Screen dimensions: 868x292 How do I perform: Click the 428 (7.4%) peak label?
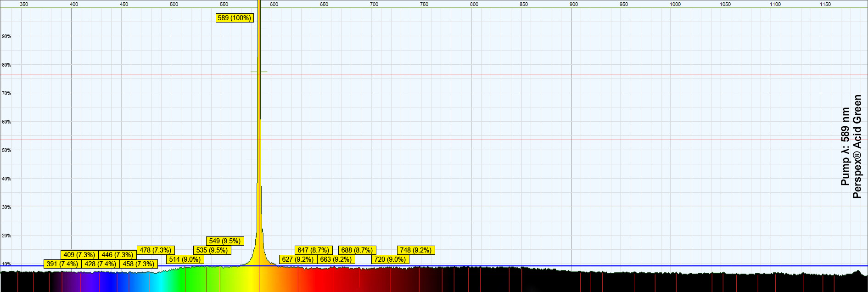[101, 264]
